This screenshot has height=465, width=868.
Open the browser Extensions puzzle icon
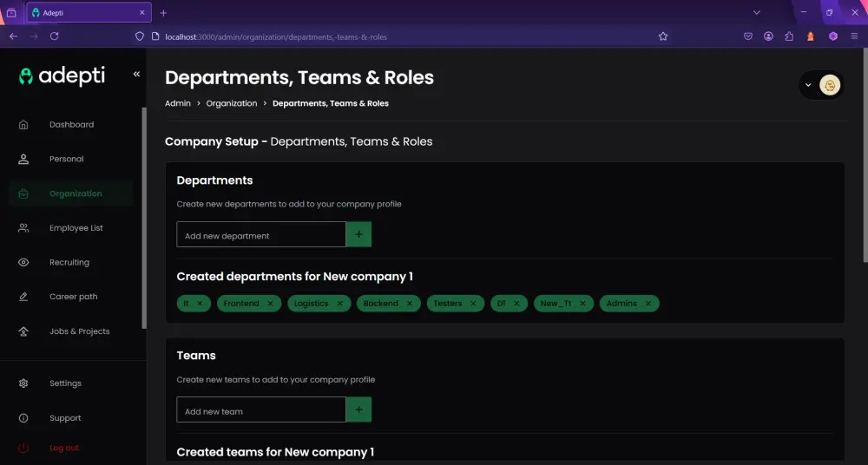pyautogui.click(x=789, y=36)
